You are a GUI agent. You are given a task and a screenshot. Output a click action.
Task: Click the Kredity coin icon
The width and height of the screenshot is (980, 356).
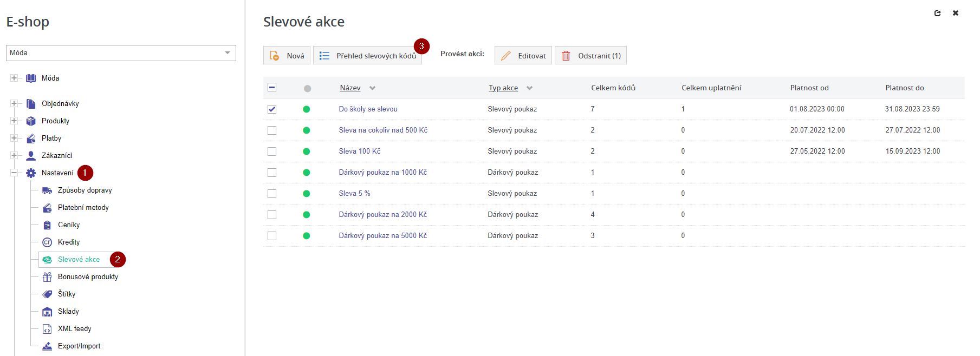click(x=47, y=242)
